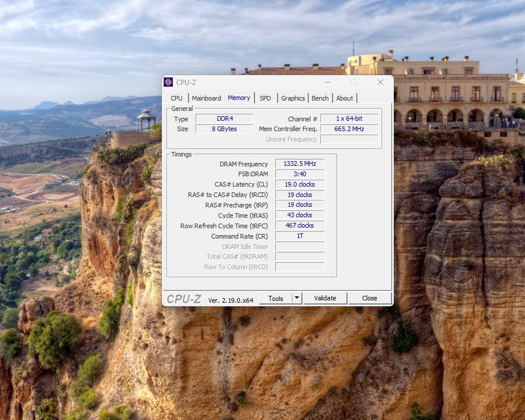The height and width of the screenshot is (420, 525).
Task: Click the 3:40 FSB:DRAM ratio value
Action: coord(300,174)
